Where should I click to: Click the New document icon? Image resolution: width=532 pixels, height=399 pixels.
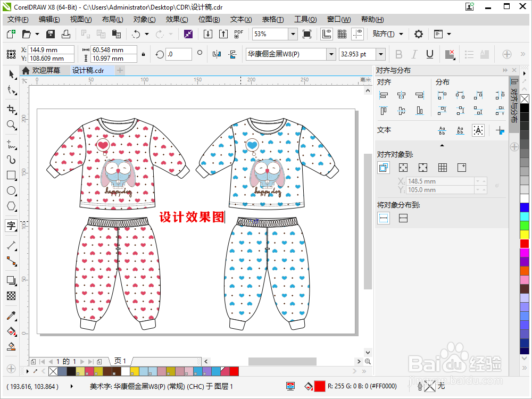point(11,34)
